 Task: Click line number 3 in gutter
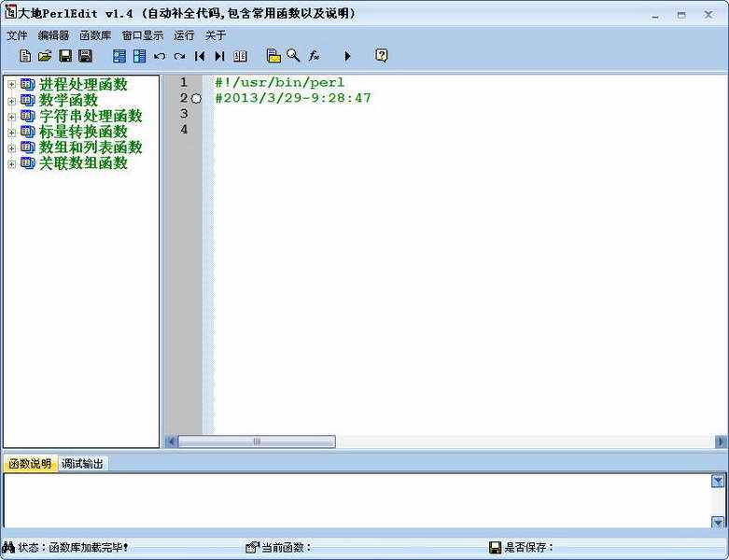(x=184, y=113)
